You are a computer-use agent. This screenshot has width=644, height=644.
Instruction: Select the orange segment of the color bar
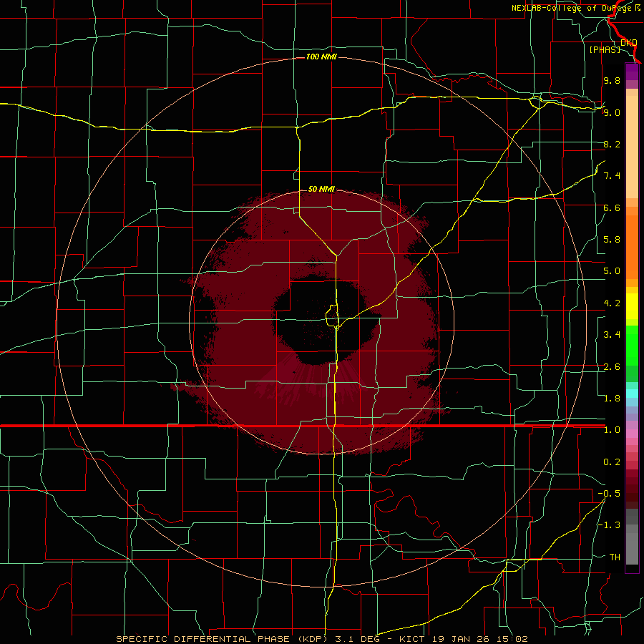pos(632,246)
